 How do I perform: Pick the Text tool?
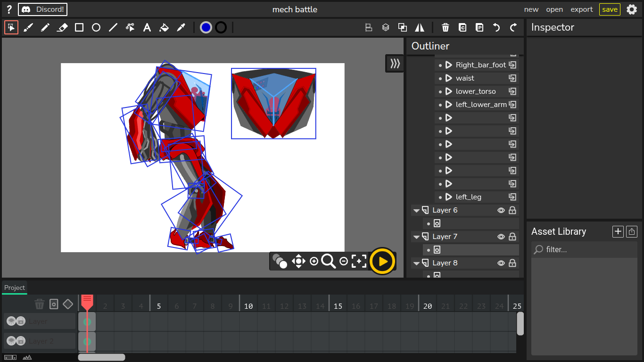point(147,28)
